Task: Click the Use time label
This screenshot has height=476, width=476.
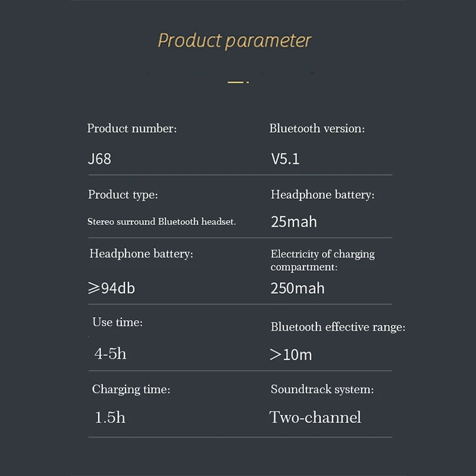Action: point(117,322)
